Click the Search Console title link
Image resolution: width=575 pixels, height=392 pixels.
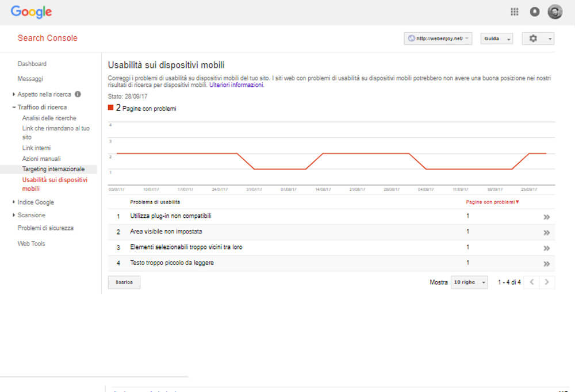[x=48, y=38]
